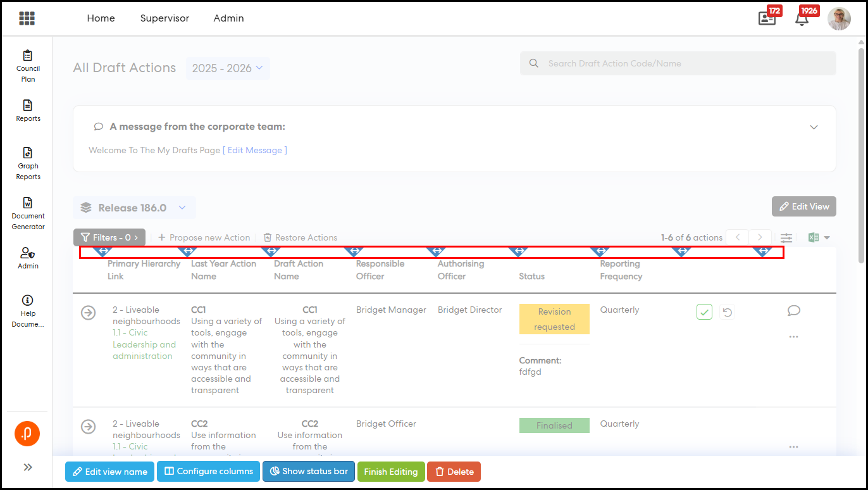Open the contact card notifications icon
868x490 pixels.
[x=767, y=18]
